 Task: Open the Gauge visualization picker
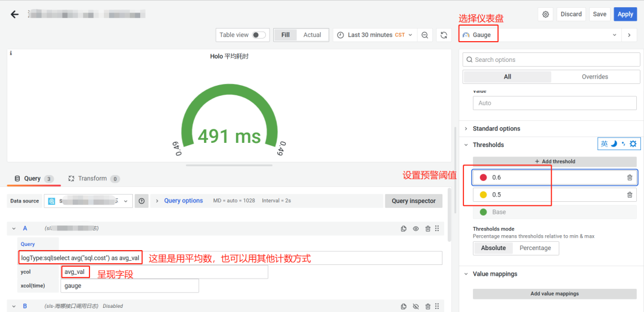(x=540, y=35)
